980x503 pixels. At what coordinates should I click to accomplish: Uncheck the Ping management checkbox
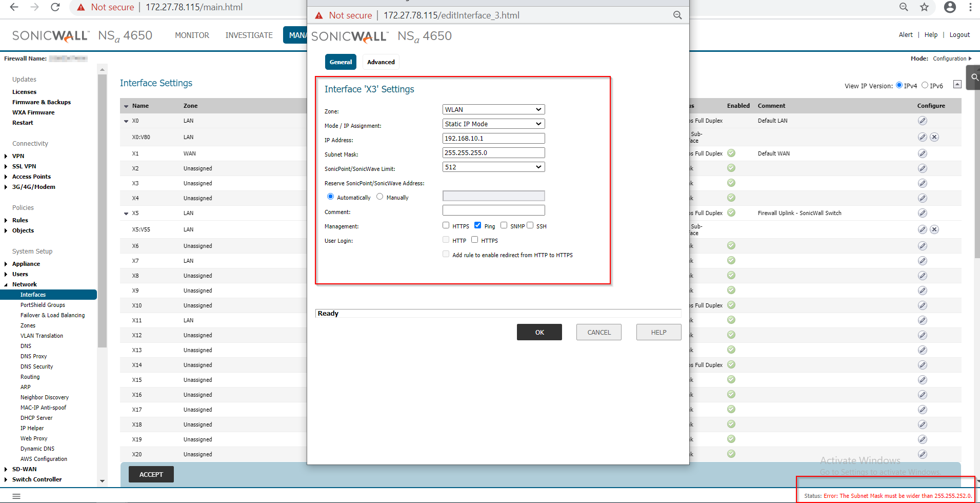coord(477,225)
